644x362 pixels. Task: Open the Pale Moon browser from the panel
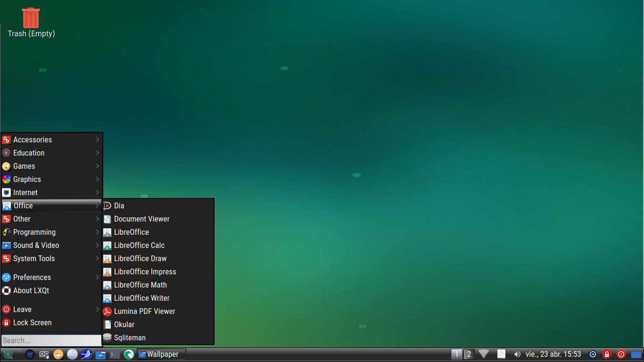[x=72, y=354]
